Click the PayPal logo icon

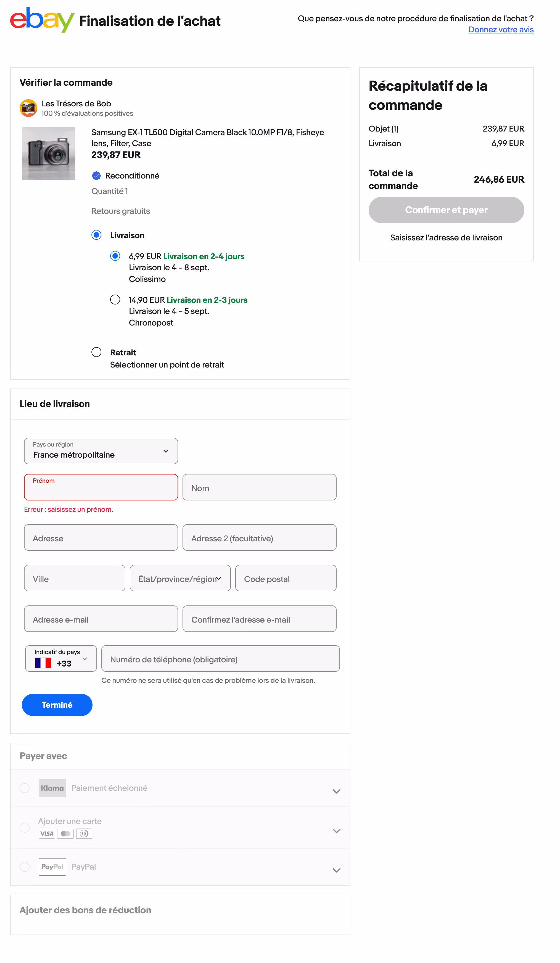tap(52, 867)
